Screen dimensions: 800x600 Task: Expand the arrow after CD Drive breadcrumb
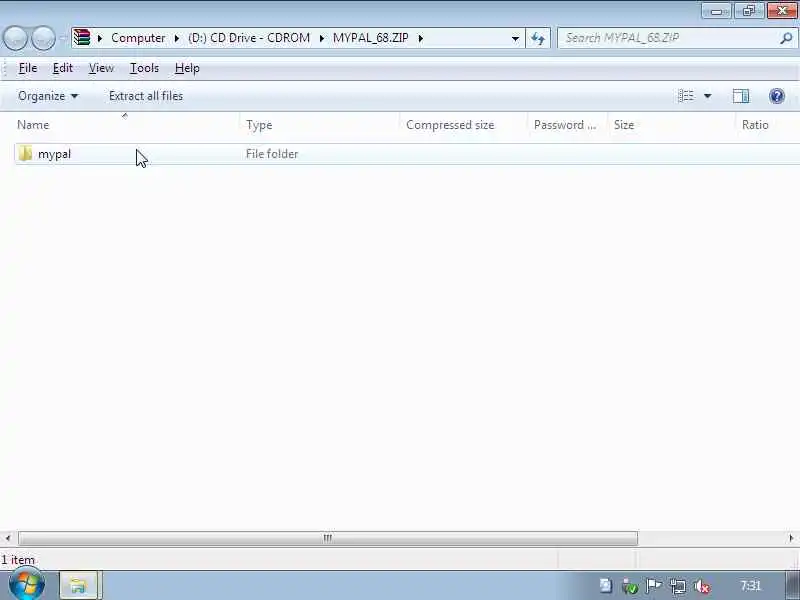(x=321, y=38)
